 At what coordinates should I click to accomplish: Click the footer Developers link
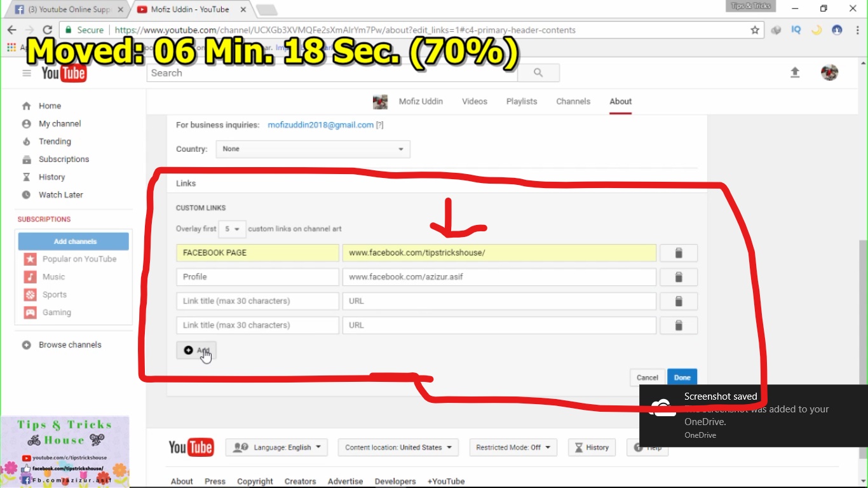pyautogui.click(x=395, y=482)
